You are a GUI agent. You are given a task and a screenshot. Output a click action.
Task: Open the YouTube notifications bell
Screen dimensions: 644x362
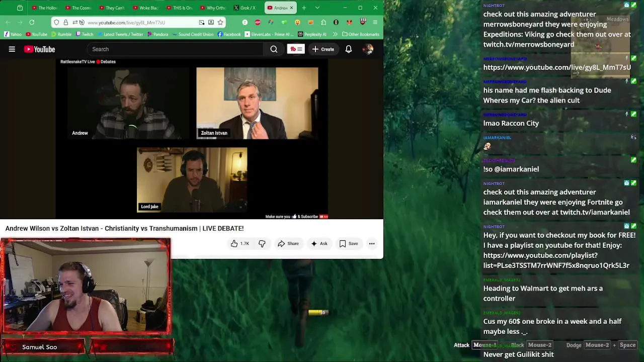[349, 49]
